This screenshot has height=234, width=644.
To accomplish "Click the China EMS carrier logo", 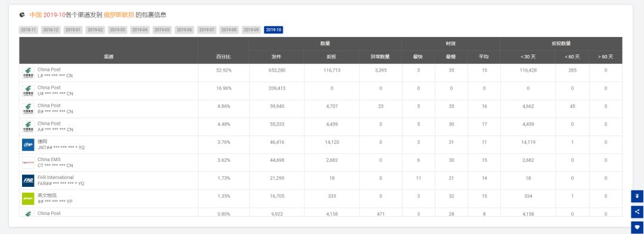I will pos(28,162).
